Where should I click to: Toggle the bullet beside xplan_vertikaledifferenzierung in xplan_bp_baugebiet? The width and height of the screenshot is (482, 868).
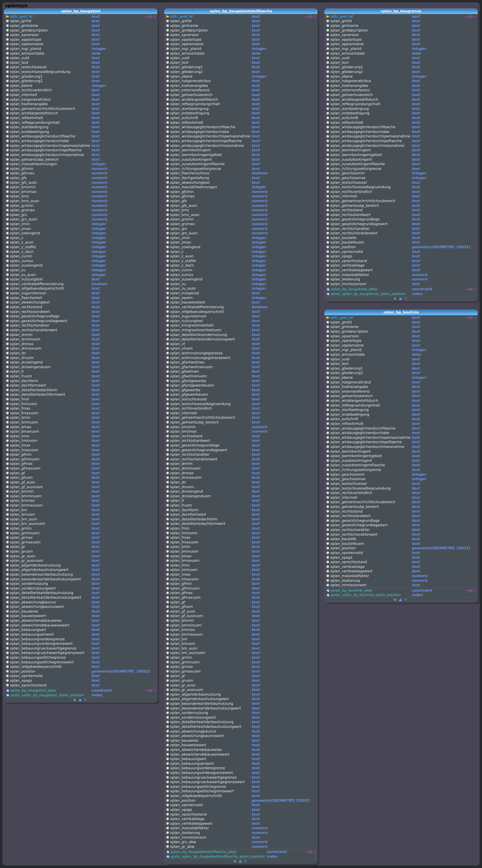point(8,284)
